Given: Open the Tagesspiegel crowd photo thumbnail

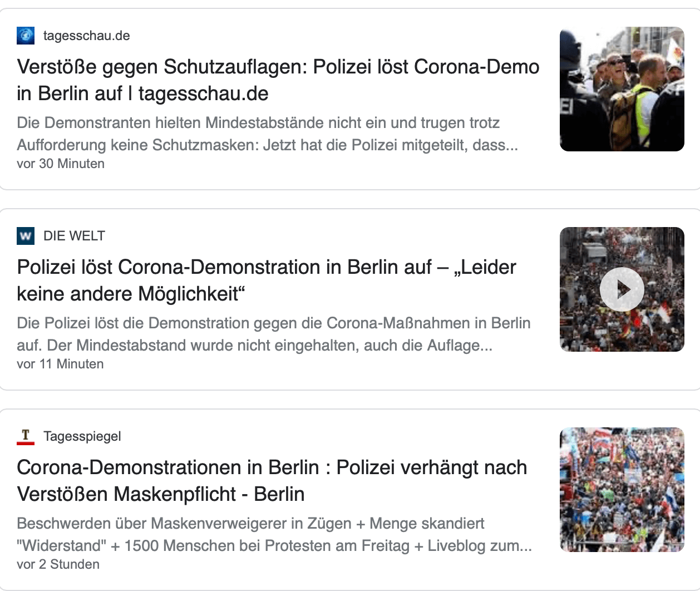Looking at the screenshot, I should [622, 490].
